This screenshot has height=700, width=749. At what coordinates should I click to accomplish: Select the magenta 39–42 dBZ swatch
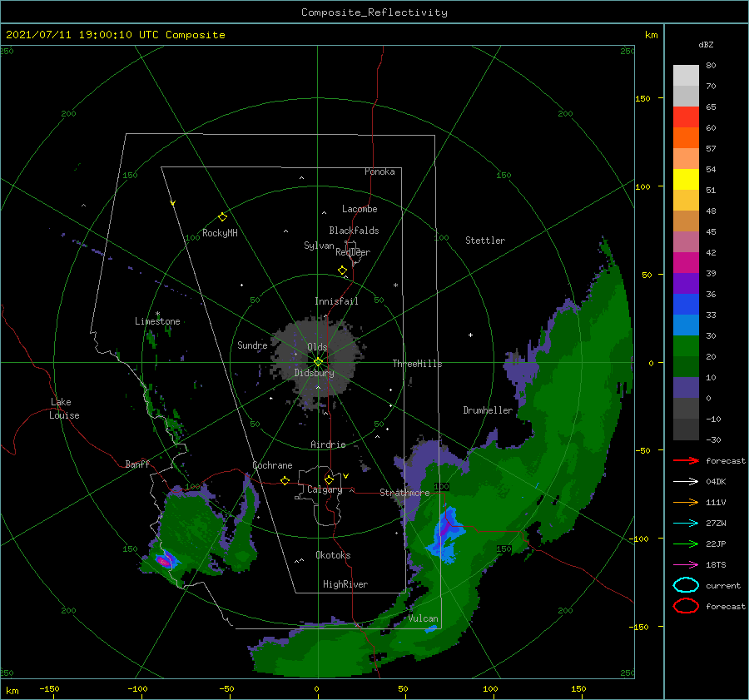[x=686, y=263]
